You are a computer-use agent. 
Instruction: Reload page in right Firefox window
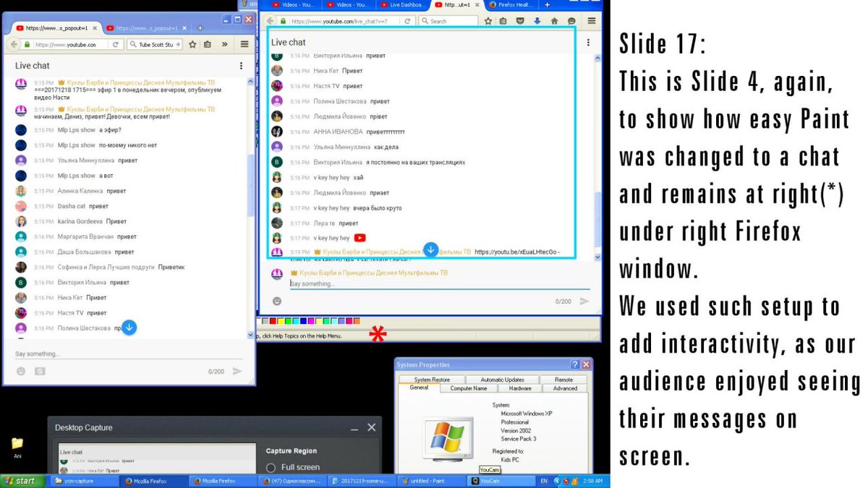pos(408,21)
